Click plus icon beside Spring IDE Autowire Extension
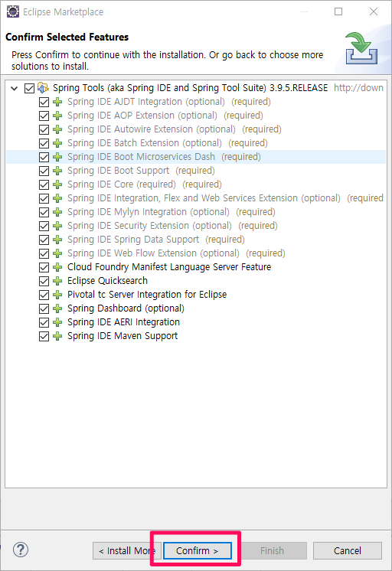The width and height of the screenshot is (392, 571). (x=57, y=129)
